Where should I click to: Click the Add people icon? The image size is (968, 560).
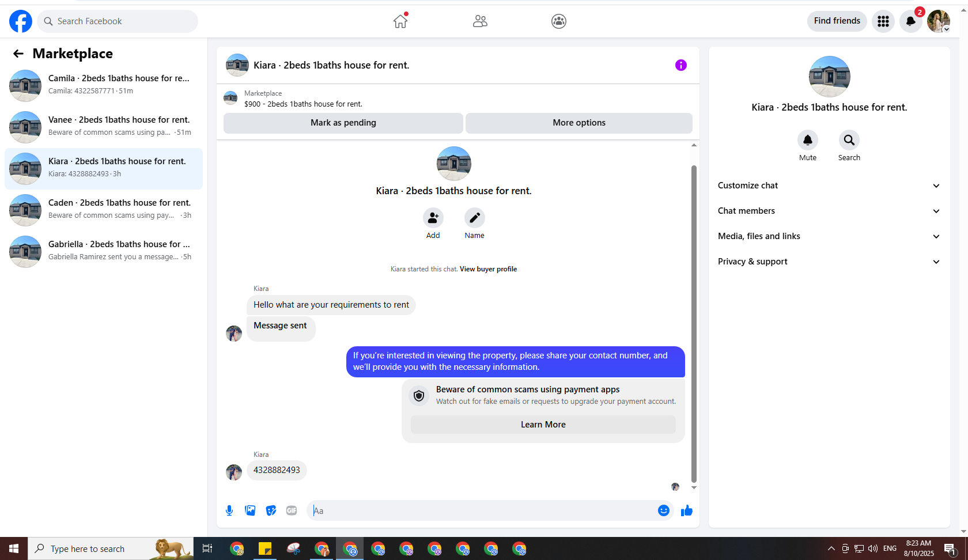[433, 218]
